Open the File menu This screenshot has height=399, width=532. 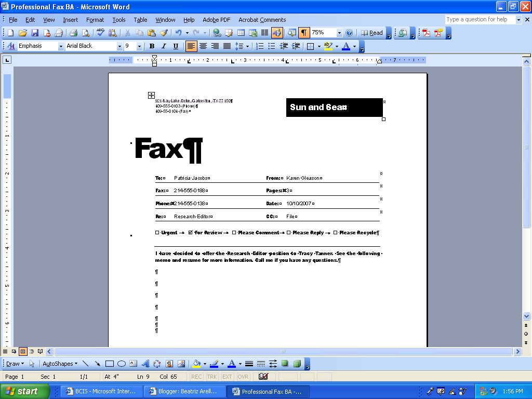coord(13,20)
